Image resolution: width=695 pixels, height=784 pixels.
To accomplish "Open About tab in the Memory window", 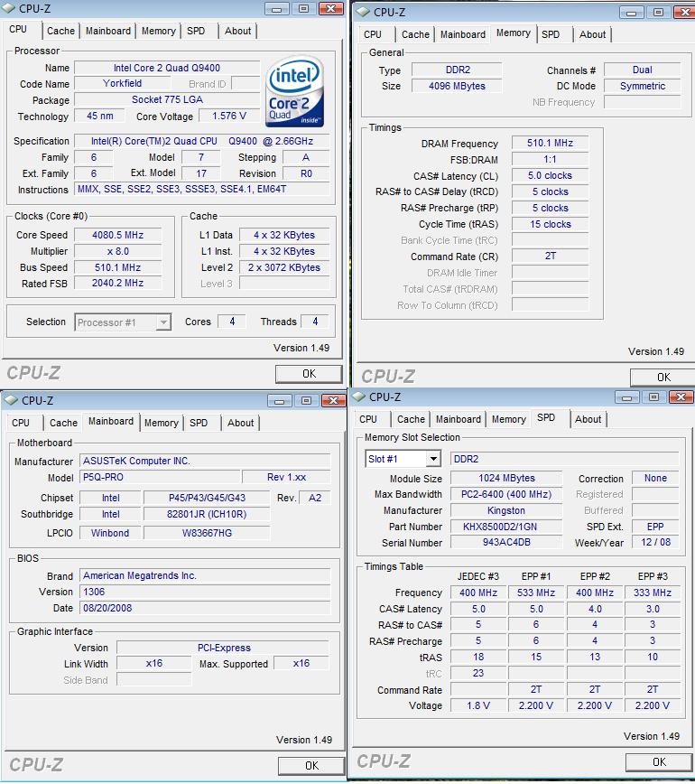I will 593,34.
